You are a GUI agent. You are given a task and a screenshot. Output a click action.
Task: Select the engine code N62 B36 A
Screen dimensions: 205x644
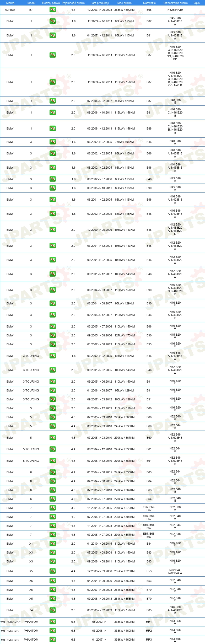click(x=175, y=508)
